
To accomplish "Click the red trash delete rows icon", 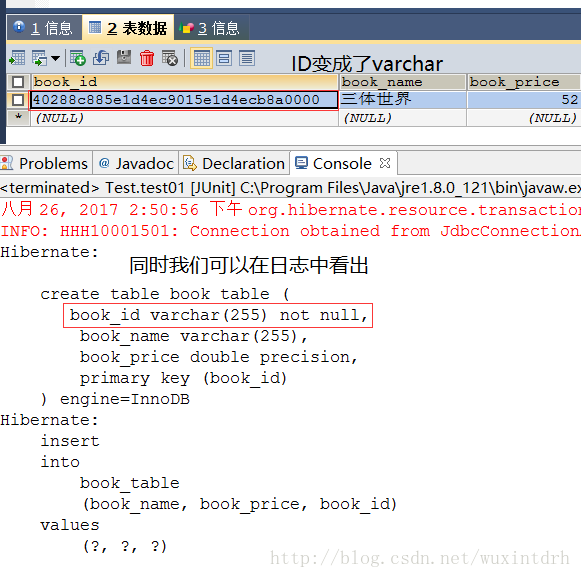I will click(x=147, y=58).
